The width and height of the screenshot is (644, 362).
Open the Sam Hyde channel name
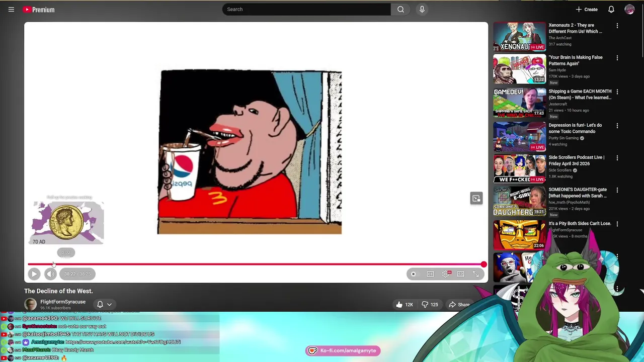coord(557,70)
